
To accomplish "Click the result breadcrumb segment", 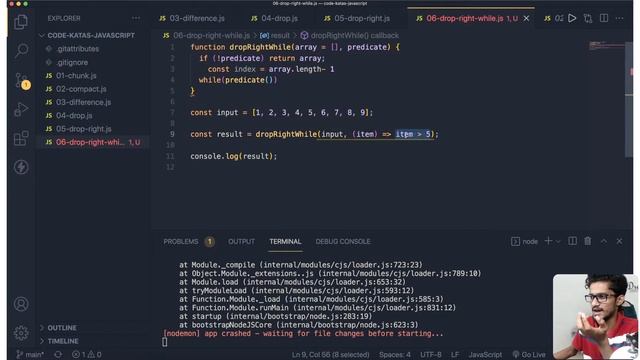I will [x=275, y=36].
